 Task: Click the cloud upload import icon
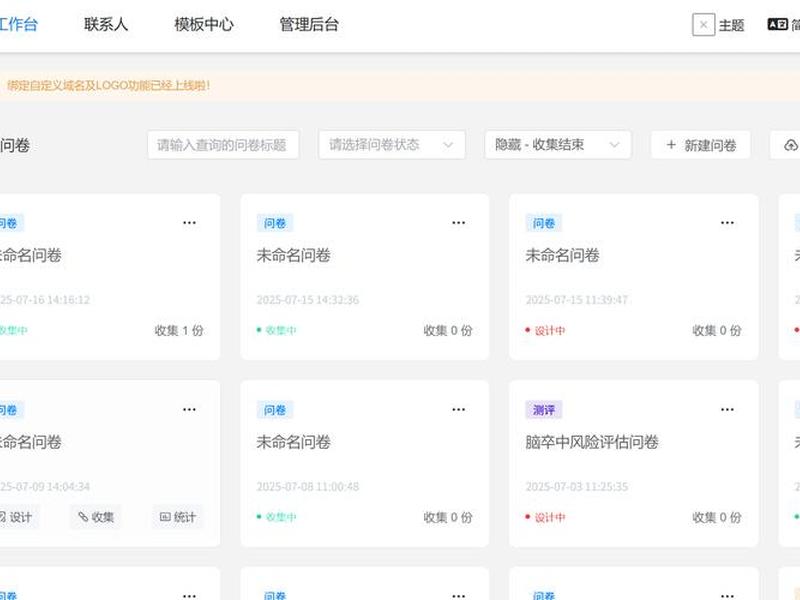(790, 145)
